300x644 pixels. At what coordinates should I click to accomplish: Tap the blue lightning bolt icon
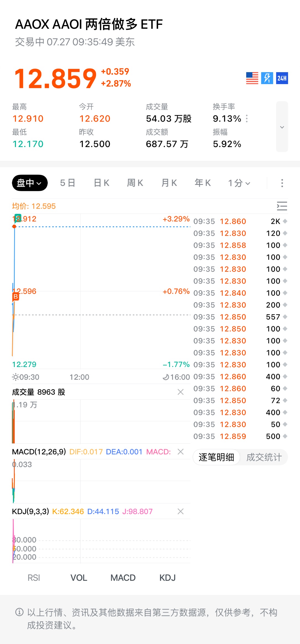coord(267,78)
